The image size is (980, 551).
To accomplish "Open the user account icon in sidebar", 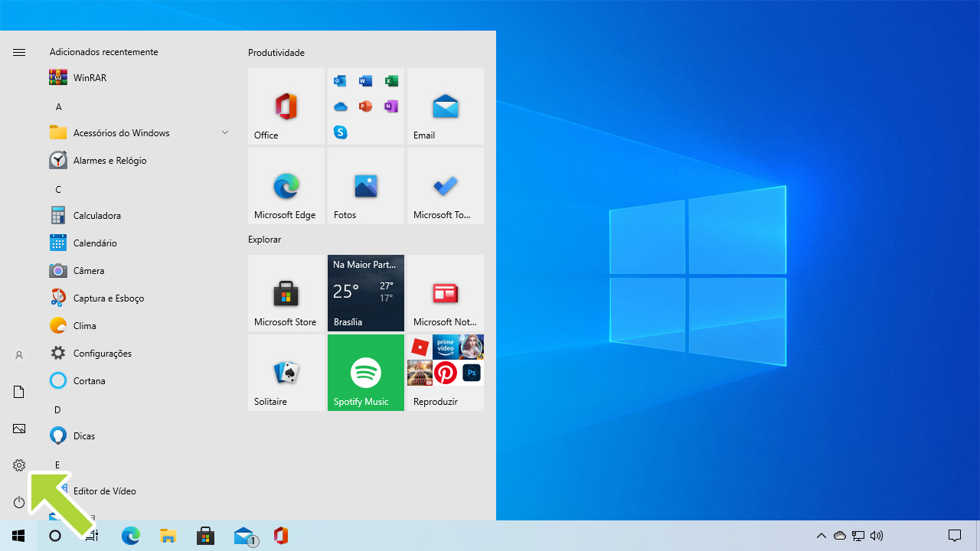I will 19,355.
